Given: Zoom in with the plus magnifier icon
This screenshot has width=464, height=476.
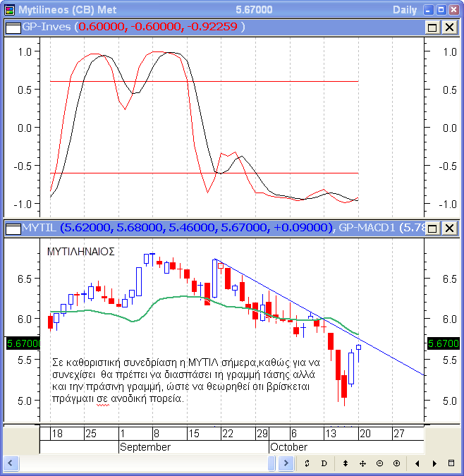Looking at the screenshot, I should [396, 463].
